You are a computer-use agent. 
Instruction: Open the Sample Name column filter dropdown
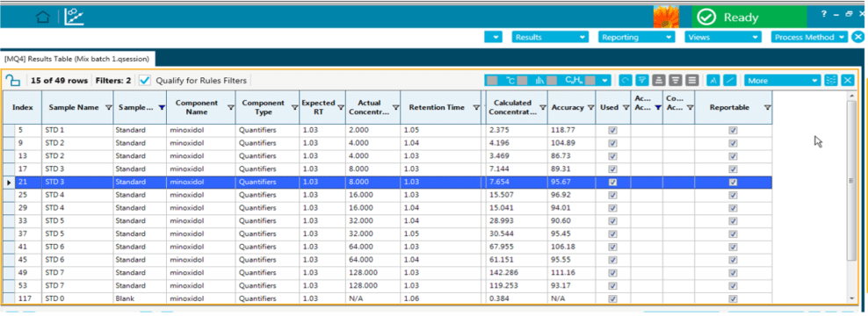coord(108,108)
